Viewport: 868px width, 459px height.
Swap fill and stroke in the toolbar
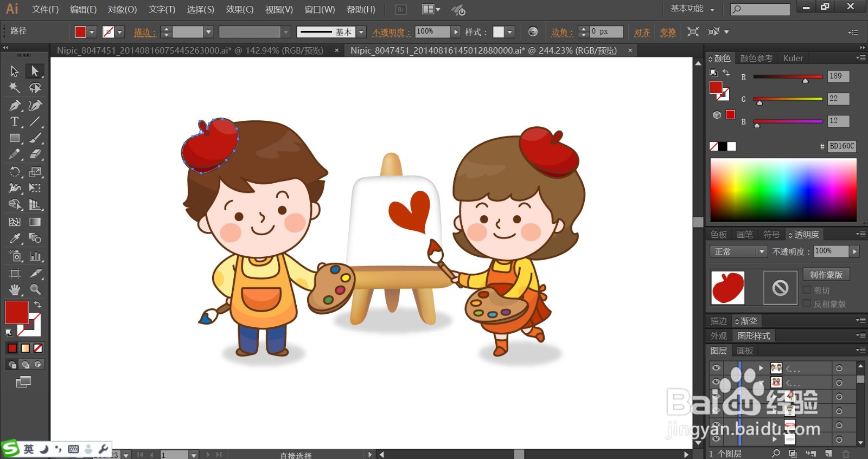37,305
